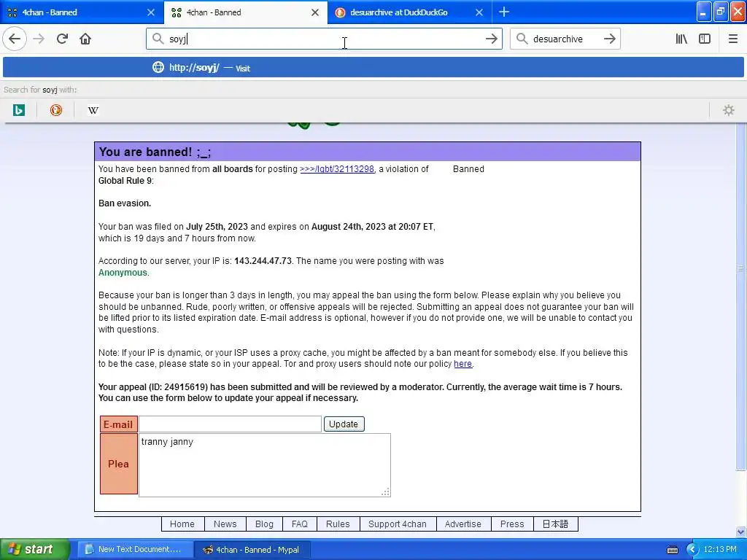Click the 4chan - Banned - Mypal taskbar button
Viewport: 747px width, 560px height.
253,549
